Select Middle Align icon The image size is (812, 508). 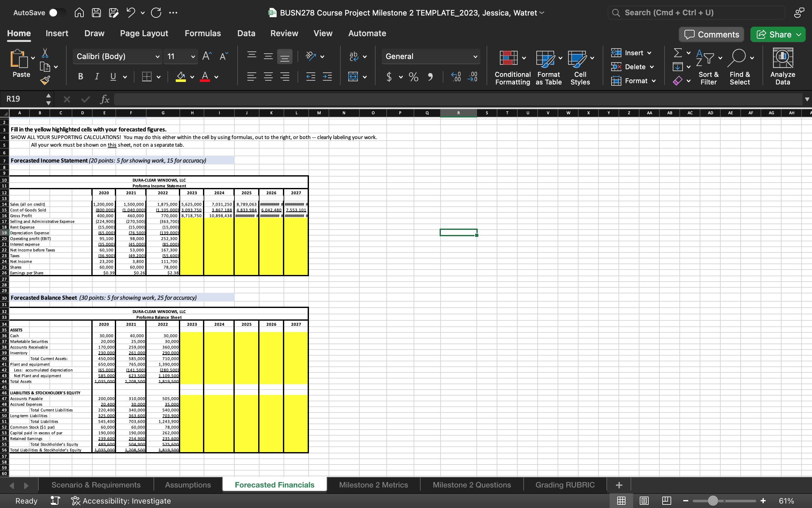268,56
